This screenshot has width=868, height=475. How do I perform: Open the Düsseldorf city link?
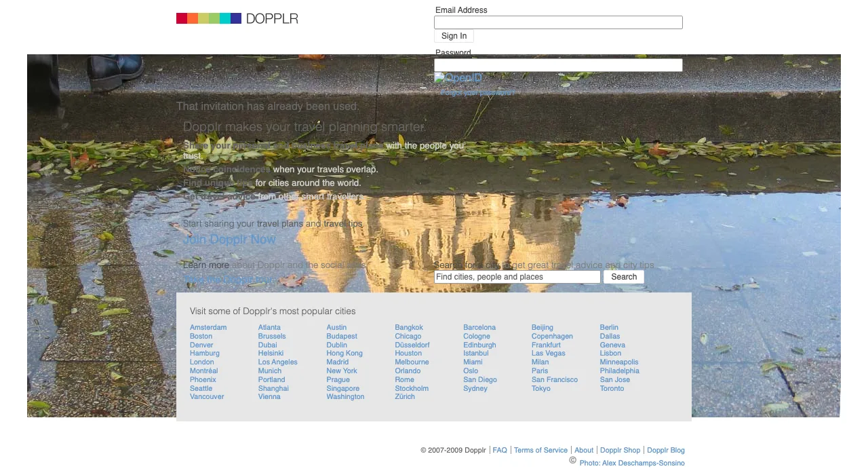click(412, 345)
